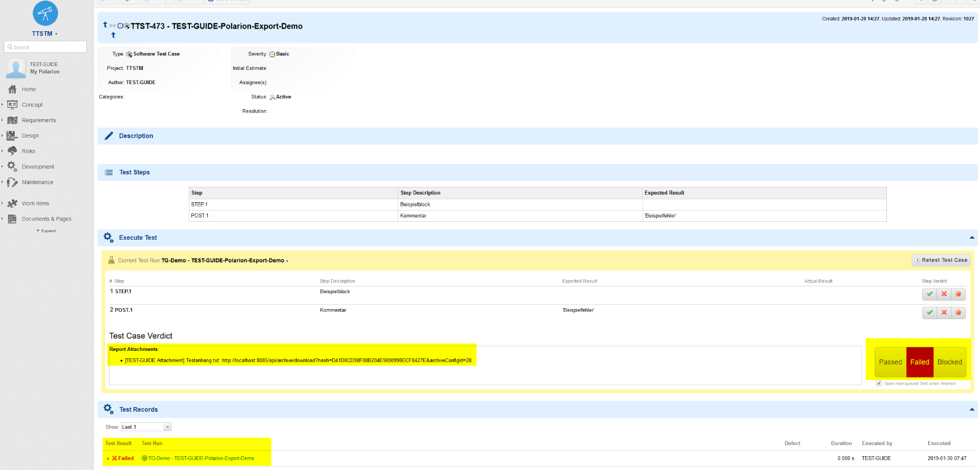Click the Home house icon in sidebar
The image size is (980, 470).
[x=12, y=89]
